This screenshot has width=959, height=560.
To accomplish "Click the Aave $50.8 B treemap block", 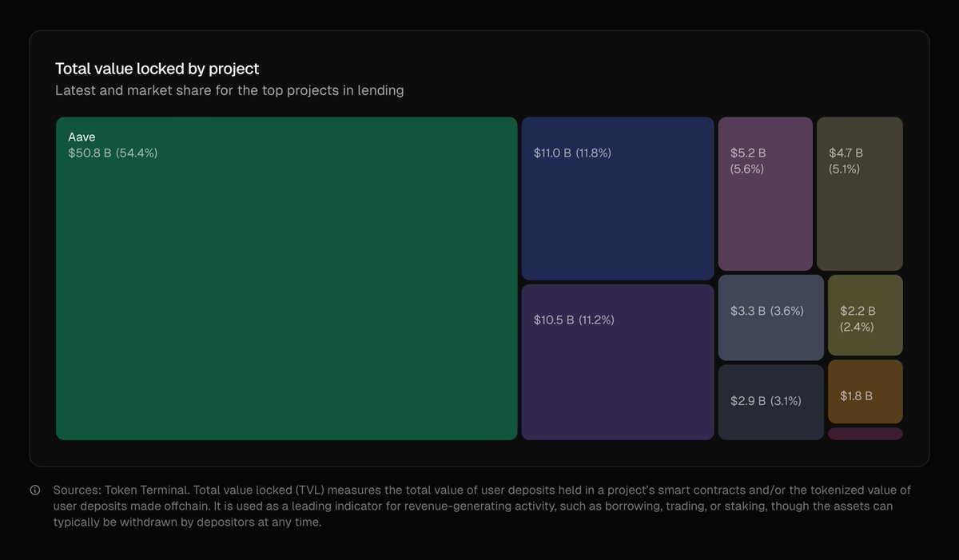I will coord(287,279).
